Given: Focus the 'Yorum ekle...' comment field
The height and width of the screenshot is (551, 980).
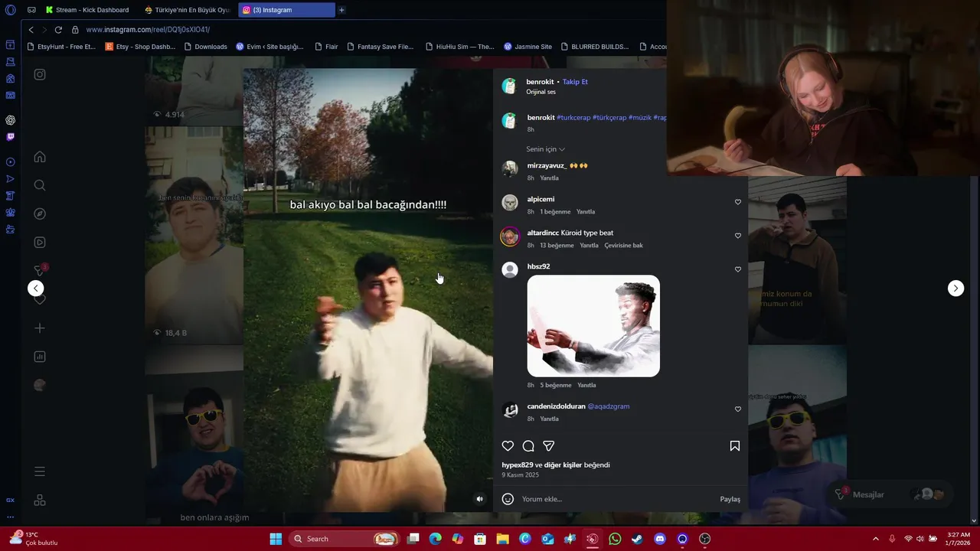Looking at the screenshot, I should (x=616, y=499).
